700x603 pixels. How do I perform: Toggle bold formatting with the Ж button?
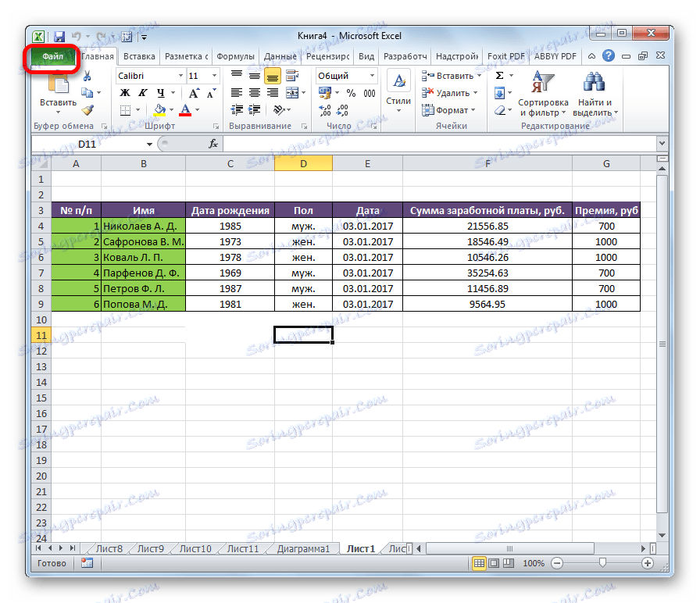point(123,92)
